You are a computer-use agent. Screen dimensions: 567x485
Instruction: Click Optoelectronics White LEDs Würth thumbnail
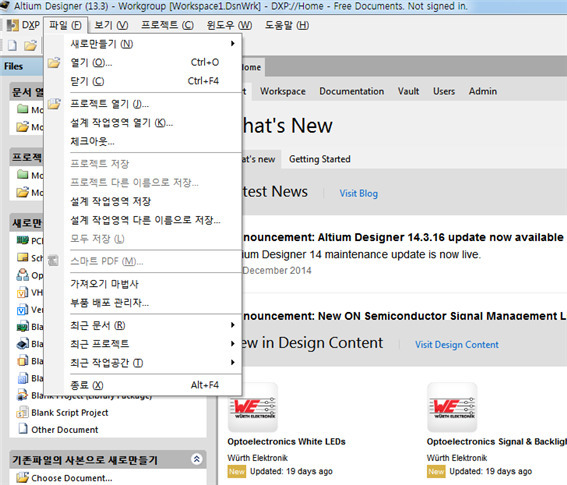pos(253,407)
